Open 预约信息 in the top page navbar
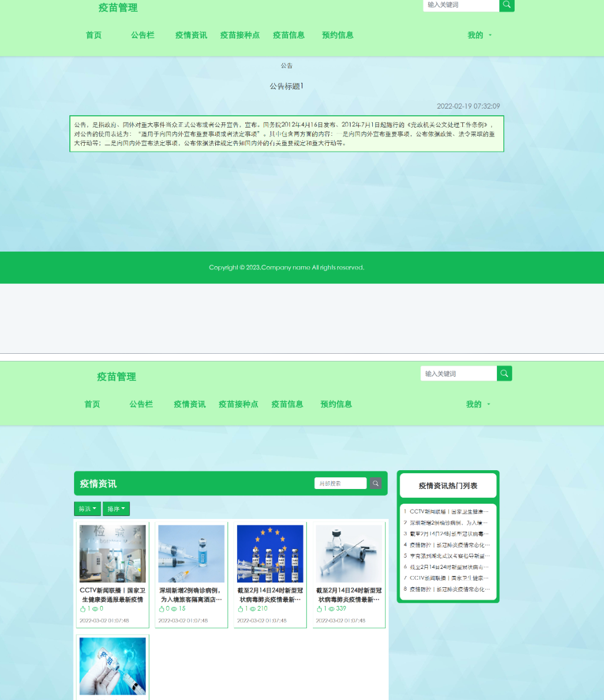Image resolution: width=604 pixels, height=700 pixels. pyautogui.click(x=338, y=35)
